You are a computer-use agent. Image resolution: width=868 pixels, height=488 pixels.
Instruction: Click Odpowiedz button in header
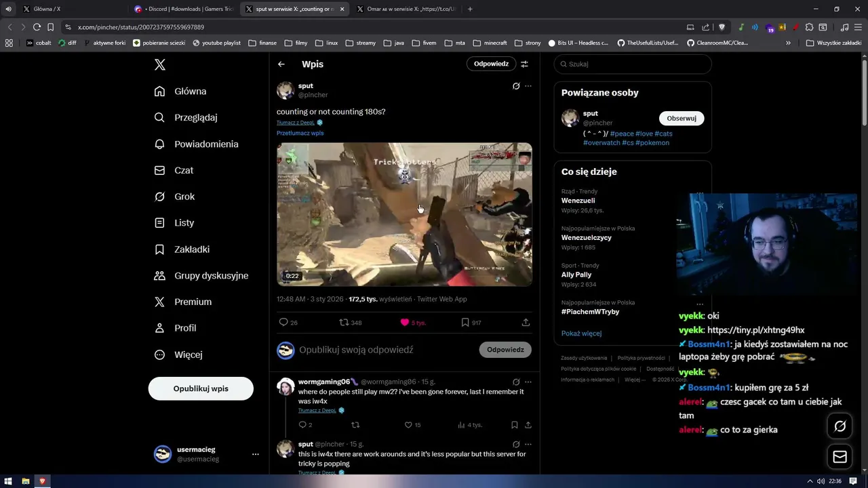(x=491, y=64)
